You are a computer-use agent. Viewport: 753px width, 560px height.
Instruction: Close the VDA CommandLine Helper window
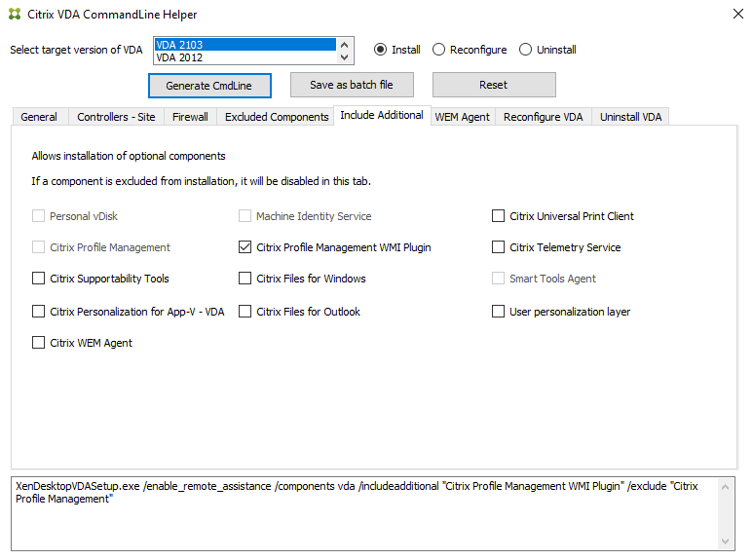pos(736,14)
